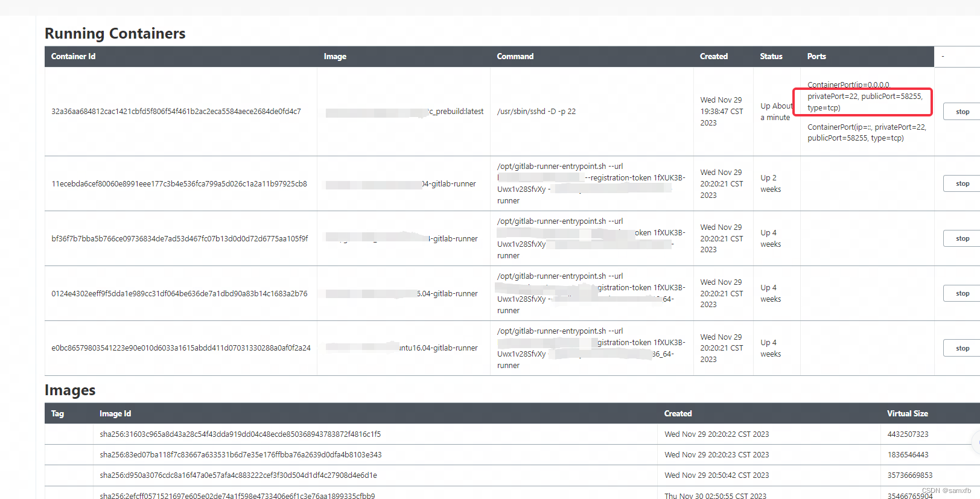Stop container e0bc86579803 gitlab-runner
Image resolution: width=980 pixels, height=499 pixels.
[x=962, y=348]
